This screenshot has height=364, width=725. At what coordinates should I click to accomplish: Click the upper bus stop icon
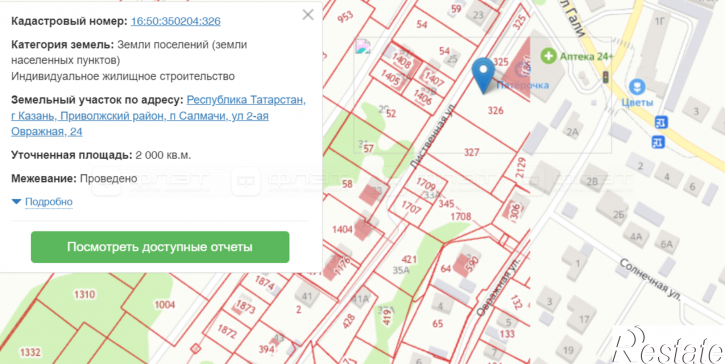point(661,122)
